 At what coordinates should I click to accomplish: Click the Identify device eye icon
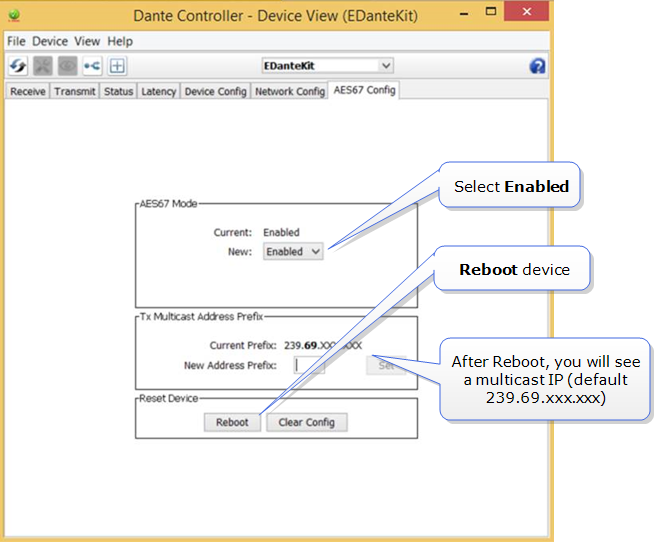pyautogui.click(x=67, y=66)
